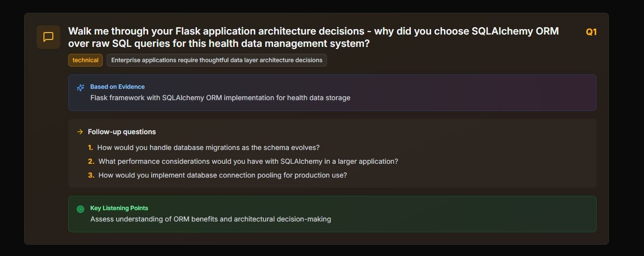The image size is (644, 256).
Task: Select the Flask framework evidence text
Action: coord(220,98)
